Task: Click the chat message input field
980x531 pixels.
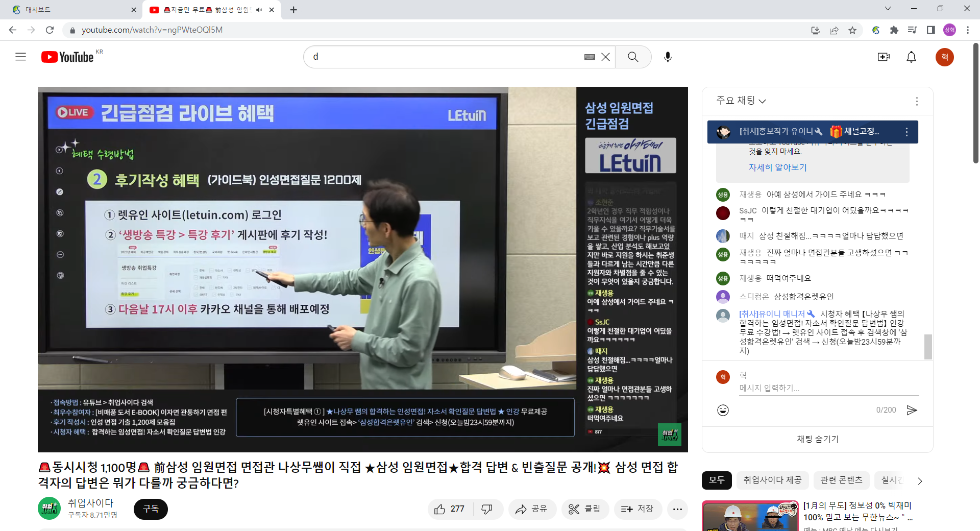Action: [829, 388]
